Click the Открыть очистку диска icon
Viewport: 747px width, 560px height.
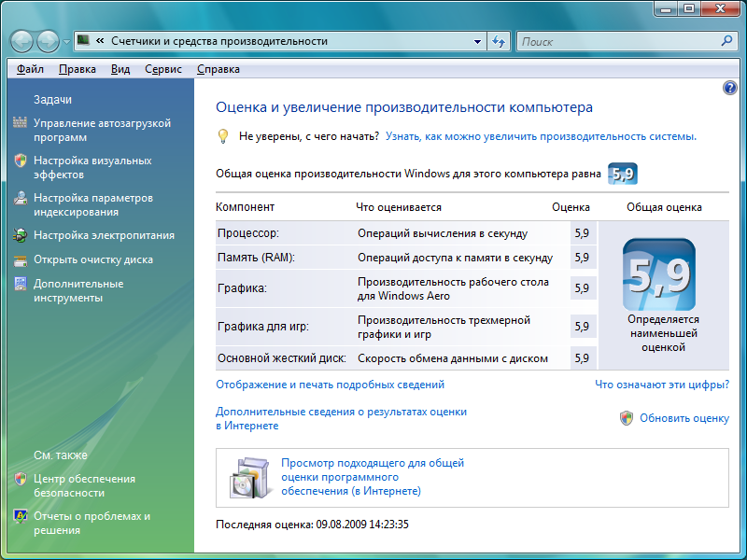20,259
